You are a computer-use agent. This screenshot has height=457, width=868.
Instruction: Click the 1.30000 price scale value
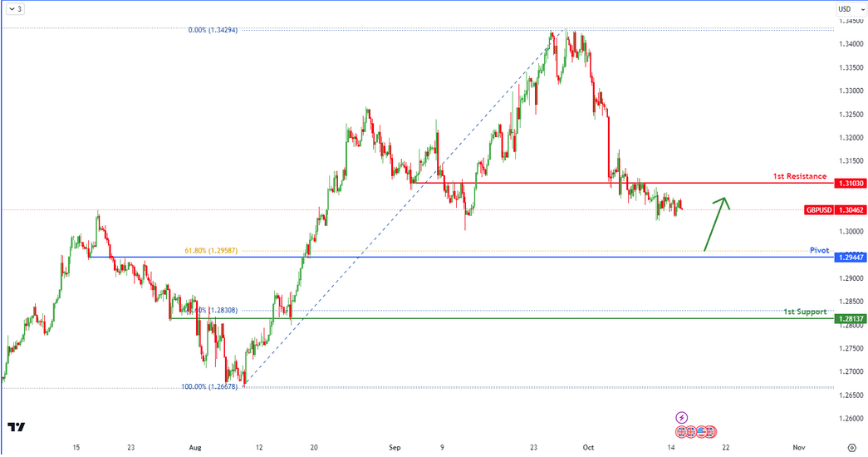pos(851,232)
